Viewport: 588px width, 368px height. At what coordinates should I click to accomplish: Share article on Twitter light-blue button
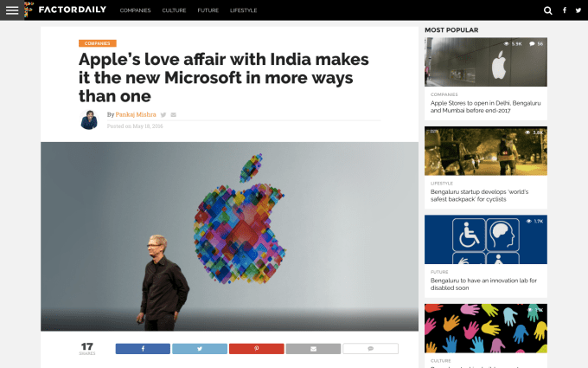(x=200, y=348)
